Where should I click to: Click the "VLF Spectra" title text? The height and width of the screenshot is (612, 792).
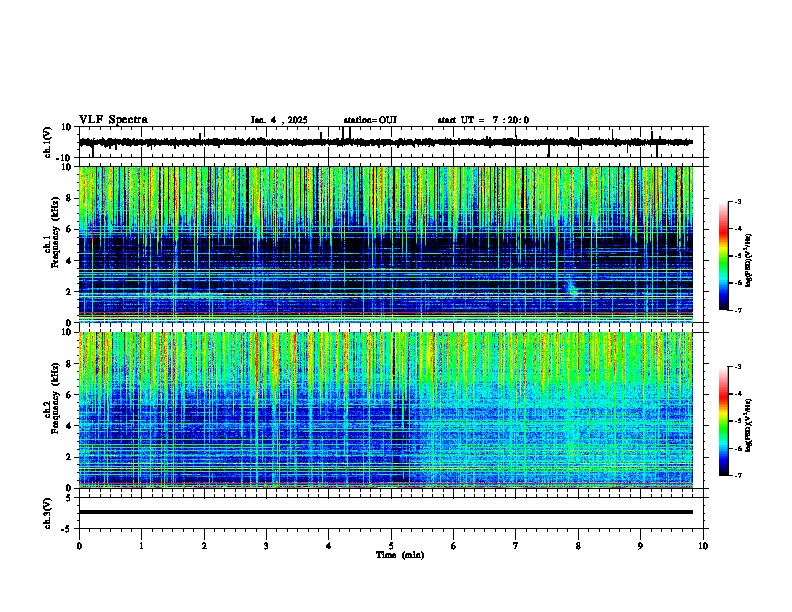(113, 120)
